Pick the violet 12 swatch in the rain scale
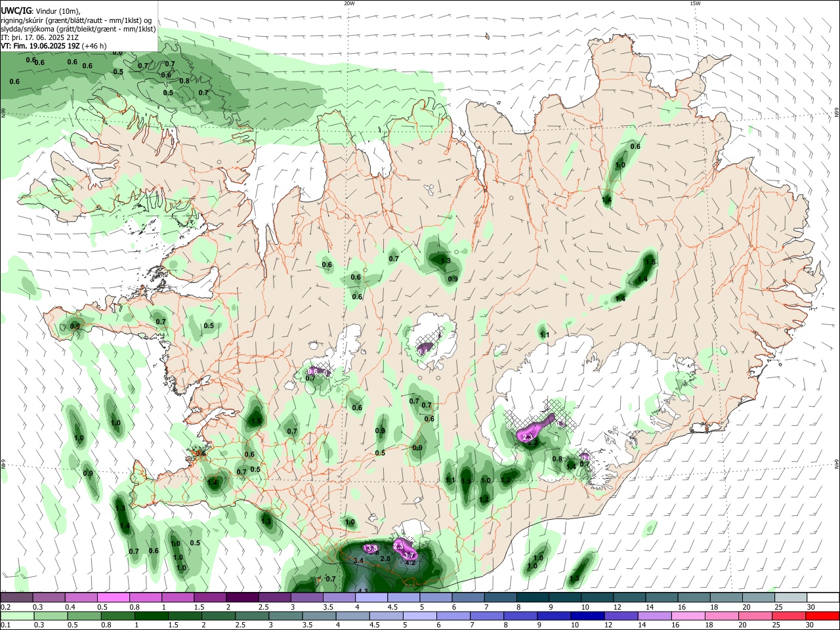Image resolution: width=840 pixels, height=630 pixels. pyautogui.click(x=621, y=616)
